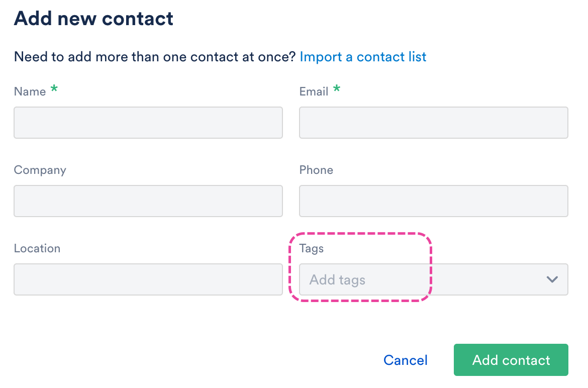The width and height of the screenshot is (588, 388).
Task: Select the Company input box
Action: click(x=148, y=201)
